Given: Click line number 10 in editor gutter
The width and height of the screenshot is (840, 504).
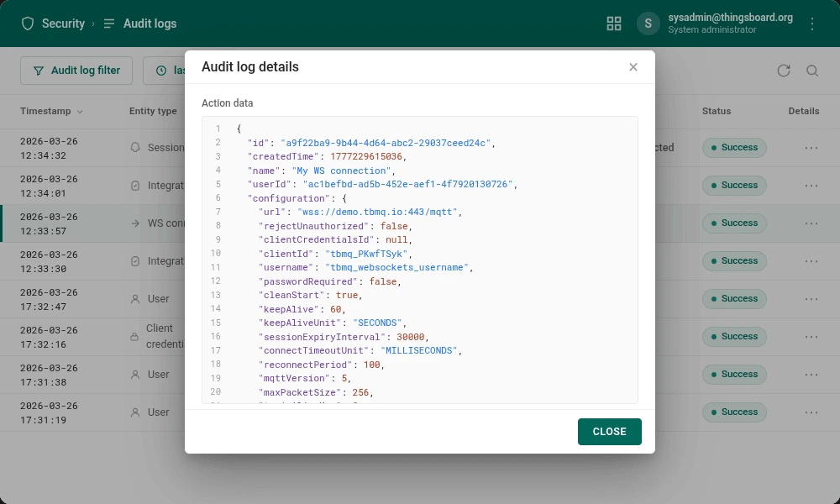Looking at the screenshot, I should (x=215, y=254).
